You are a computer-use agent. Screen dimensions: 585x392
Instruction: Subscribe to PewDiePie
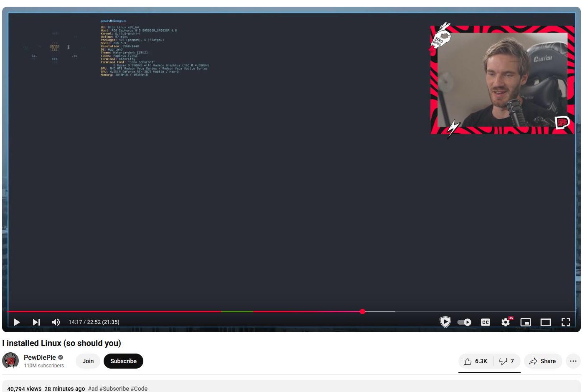coord(123,361)
